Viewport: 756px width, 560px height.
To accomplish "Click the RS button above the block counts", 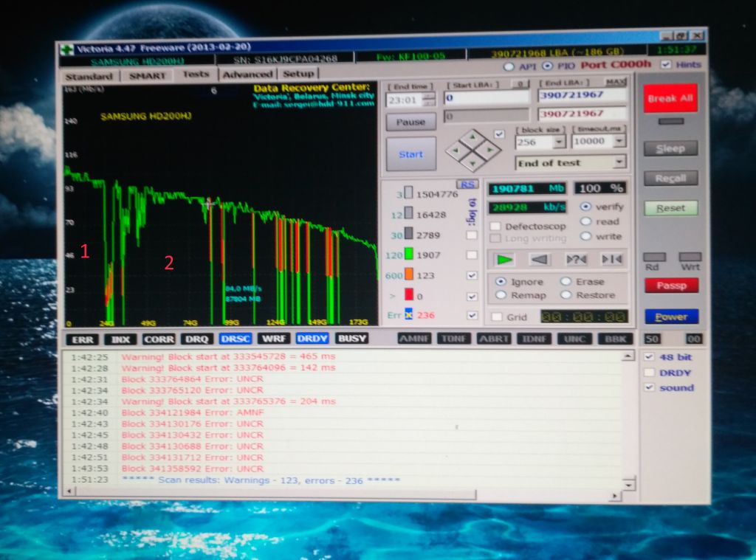I will pyautogui.click(x=467, y=184).
